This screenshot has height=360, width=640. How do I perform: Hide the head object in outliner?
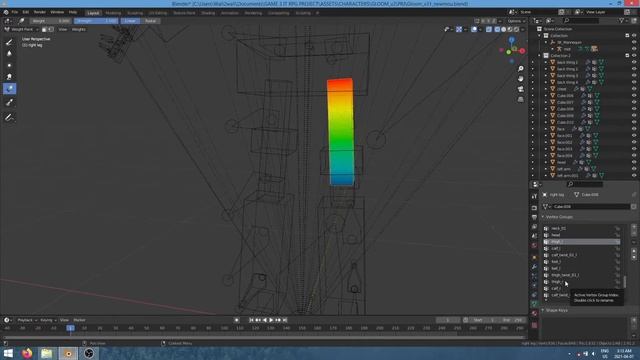pos(634,162)
